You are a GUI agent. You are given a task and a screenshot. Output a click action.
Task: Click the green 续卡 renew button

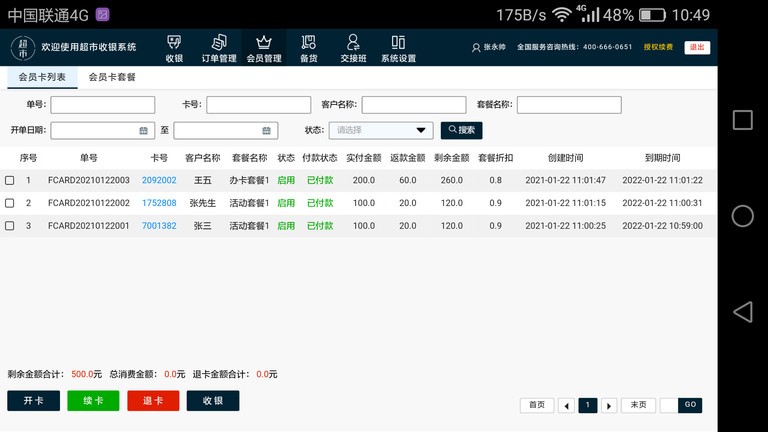pos(93,401)
